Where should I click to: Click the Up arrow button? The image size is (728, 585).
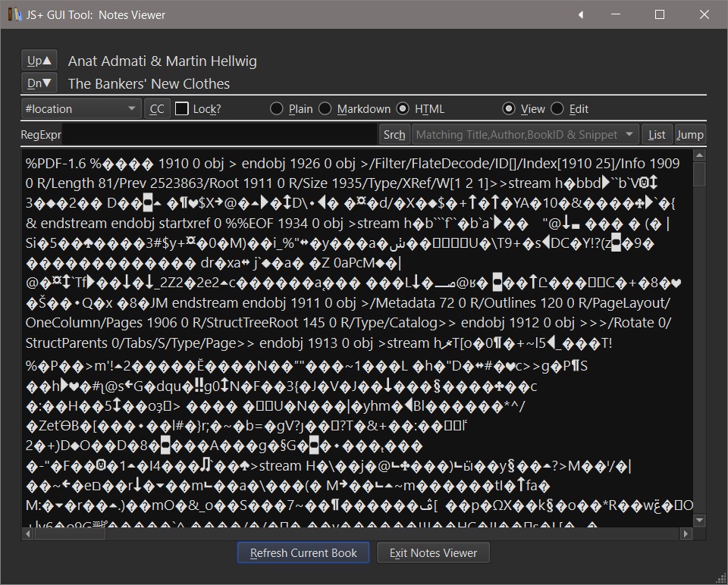pos(39,61)
